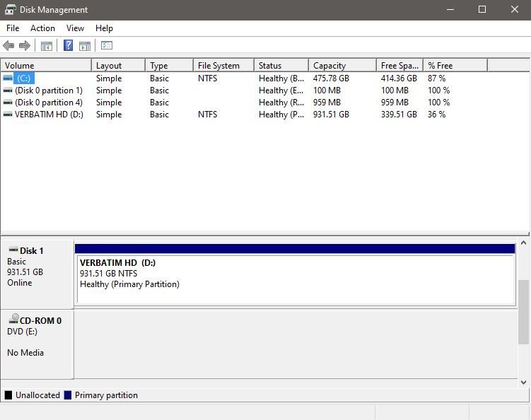This screenshot has width=531, height=420.
Task: Open Help via the blue question mark icon
Action: pos(69,46)
